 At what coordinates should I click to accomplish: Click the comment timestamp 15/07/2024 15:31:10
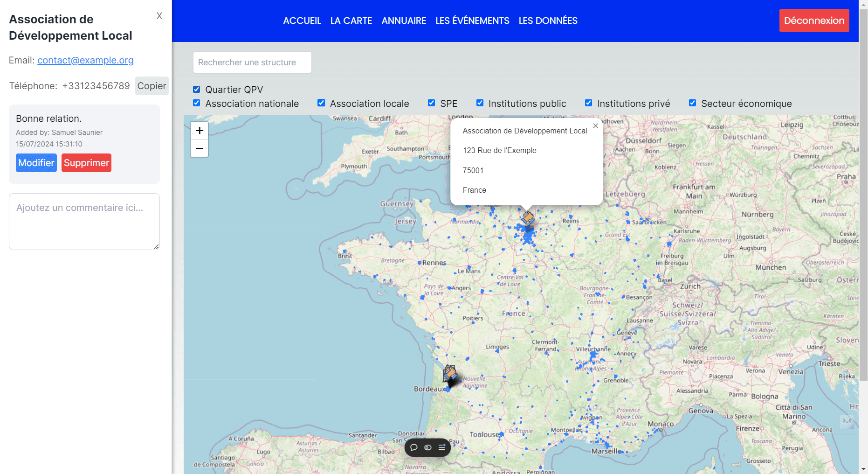tap(49, 144)
